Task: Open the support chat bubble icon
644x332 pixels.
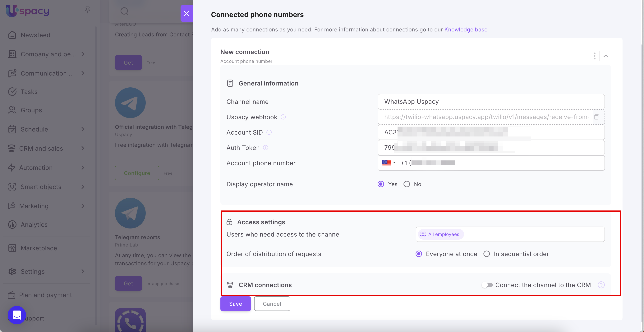Action: click(17, 315)
